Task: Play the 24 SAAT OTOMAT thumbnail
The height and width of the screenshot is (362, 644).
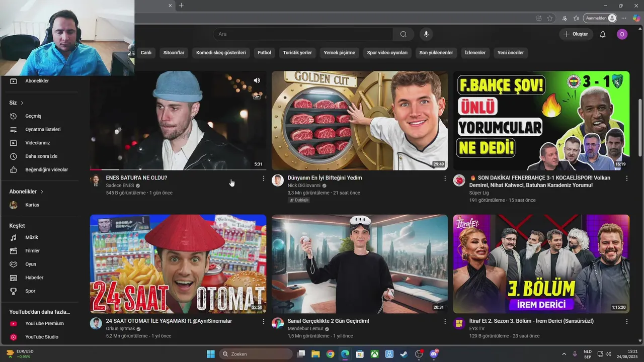Action: point(178,264)
